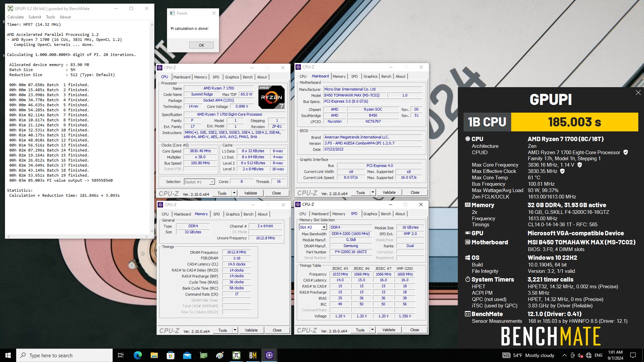Click verified shield next to CPUID entry

click(626, 152)
